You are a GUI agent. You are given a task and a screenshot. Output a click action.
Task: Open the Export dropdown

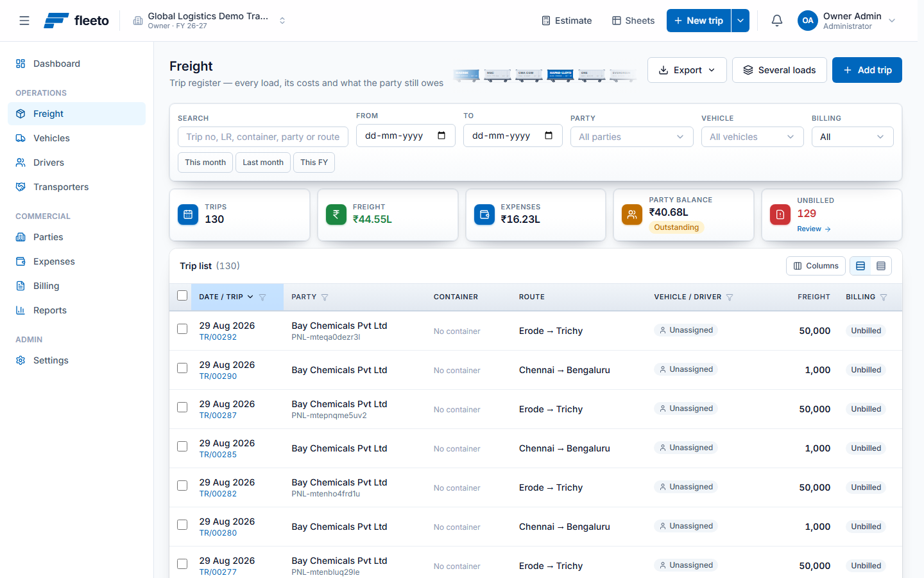click(687, 70)
